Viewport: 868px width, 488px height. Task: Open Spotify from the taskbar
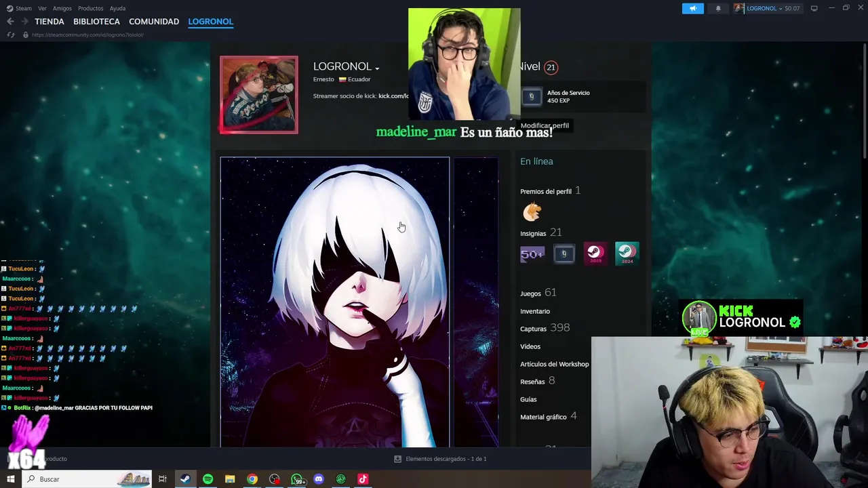click(208, 479)
